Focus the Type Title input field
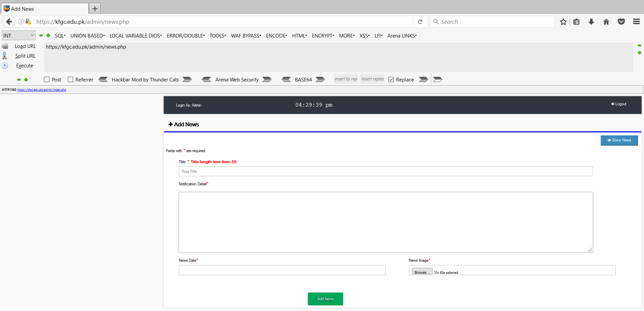 coord(386,171)
